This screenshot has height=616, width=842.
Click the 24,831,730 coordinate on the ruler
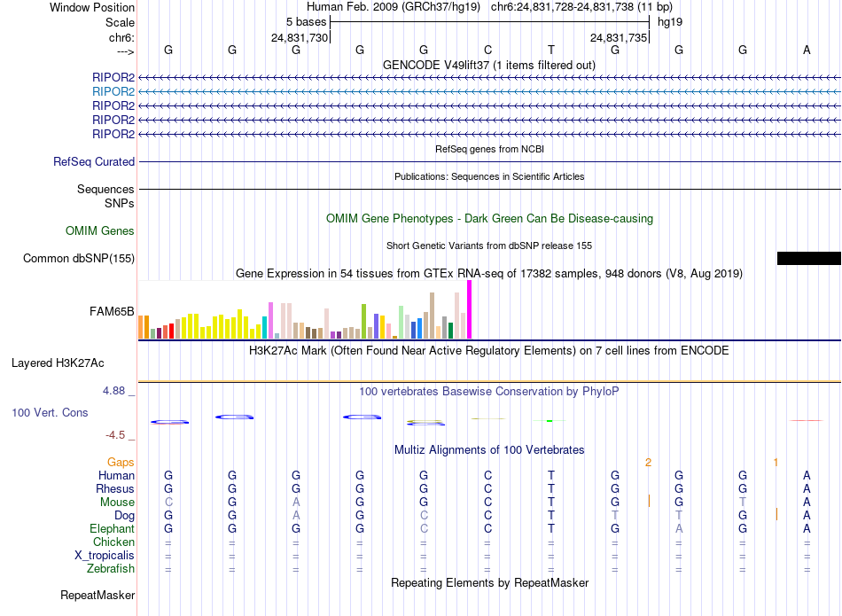(x=299, y=37)
